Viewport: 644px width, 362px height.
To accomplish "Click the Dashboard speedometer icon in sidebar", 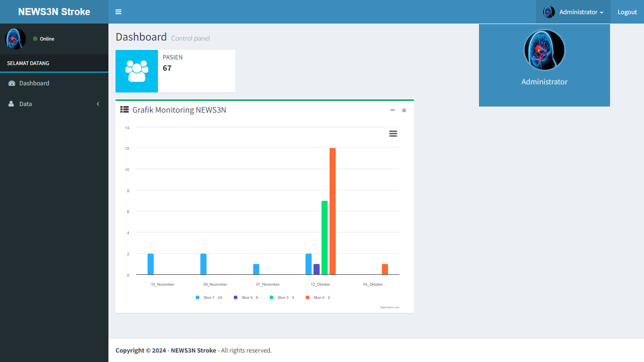I will pos(12,83).
